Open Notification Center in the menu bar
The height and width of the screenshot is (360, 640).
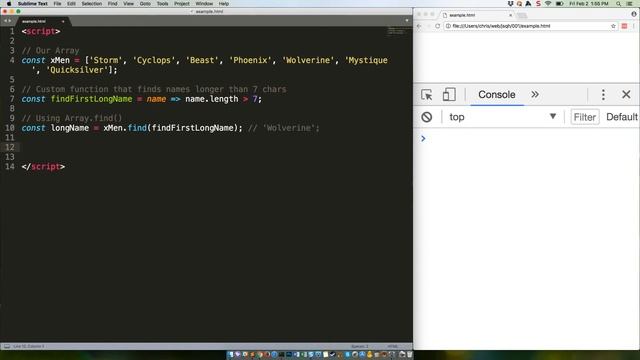(x=630, y=4)
